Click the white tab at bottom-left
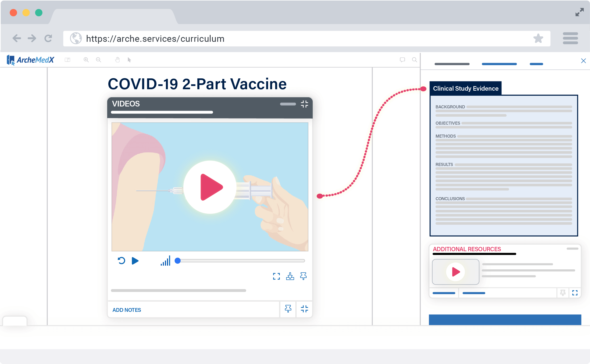Screen dimensions: 590x364 coord(15,321)
